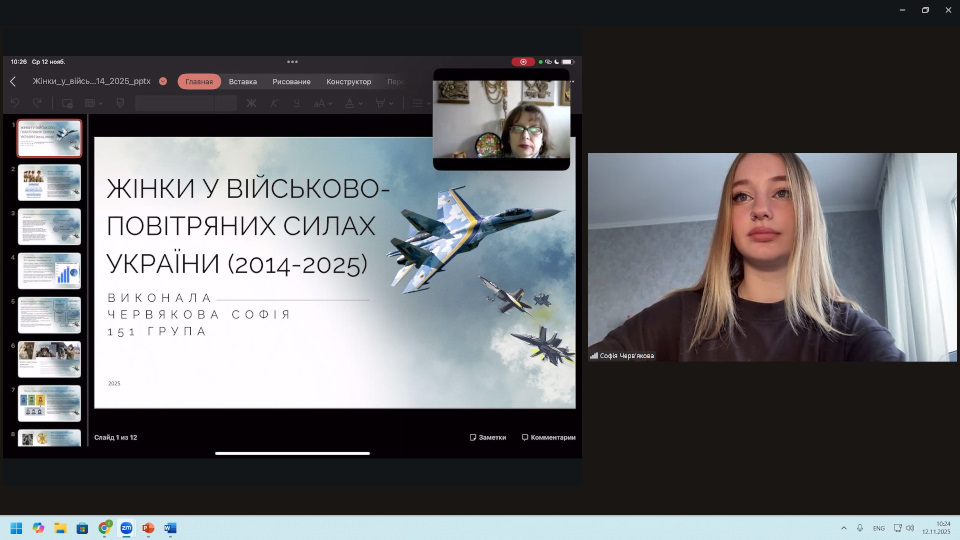Toggle italic К formatting
Screen dimensions: 960x540
[x=275, y=103]
